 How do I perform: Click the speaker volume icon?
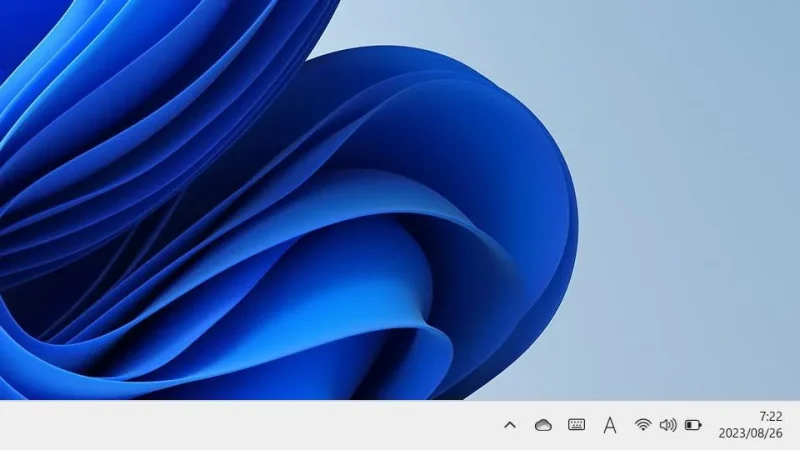click(x=668, y=424)
